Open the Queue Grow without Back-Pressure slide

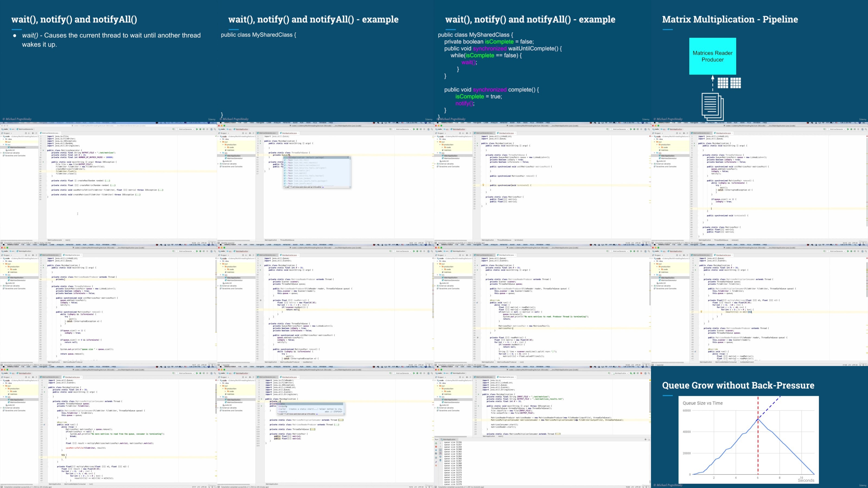(x=759, y=427)
